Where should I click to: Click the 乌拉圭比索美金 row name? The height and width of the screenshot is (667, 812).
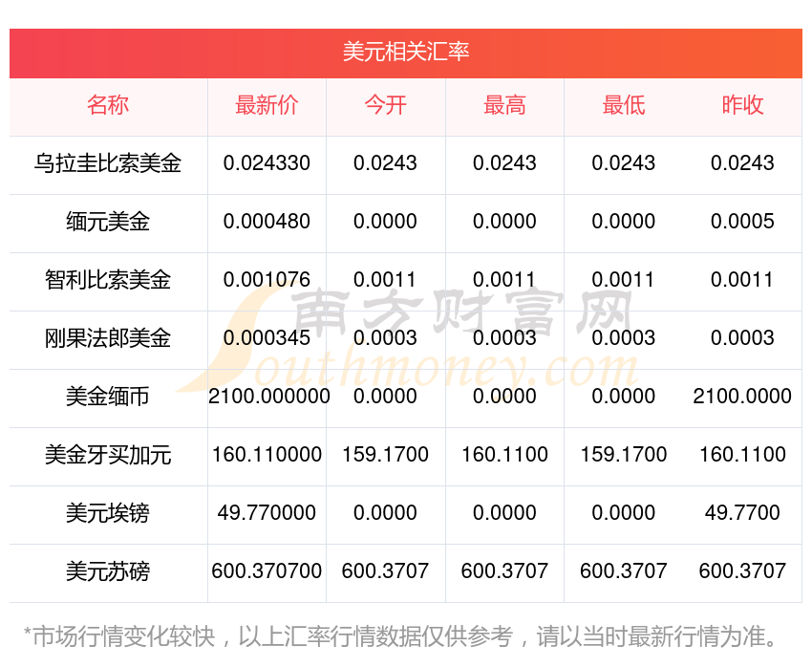point(108,163)
